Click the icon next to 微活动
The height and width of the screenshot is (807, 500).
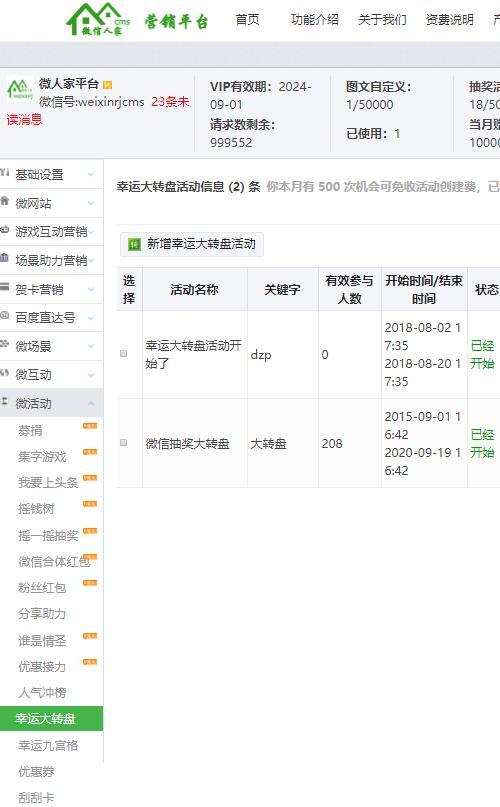[5, 401]
